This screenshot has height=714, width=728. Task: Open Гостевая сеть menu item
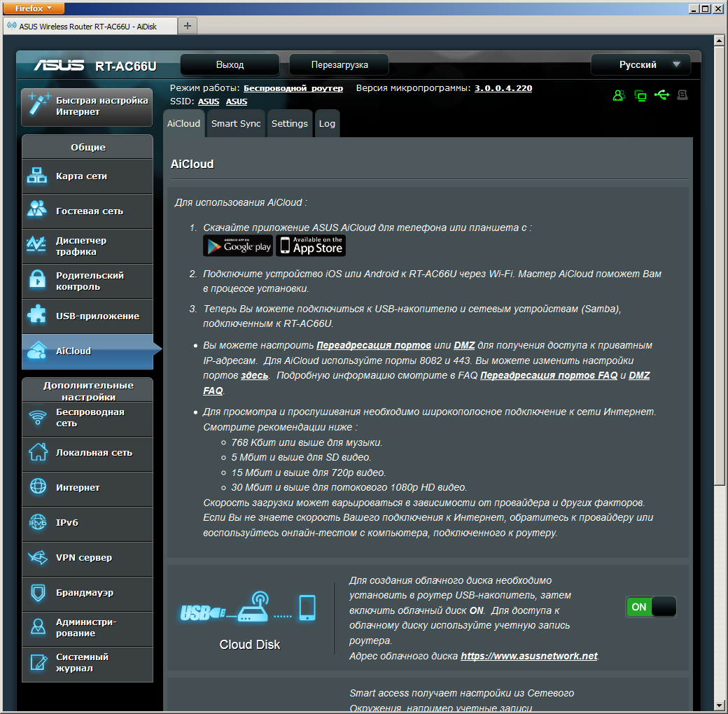coord(87,211)
